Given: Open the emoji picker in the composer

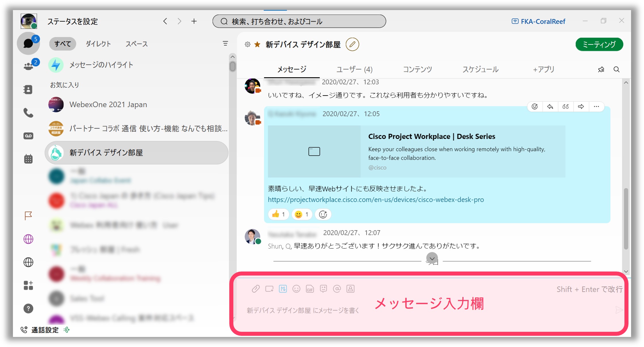Looking at the screenshot, I should click(x=296, y=289).
